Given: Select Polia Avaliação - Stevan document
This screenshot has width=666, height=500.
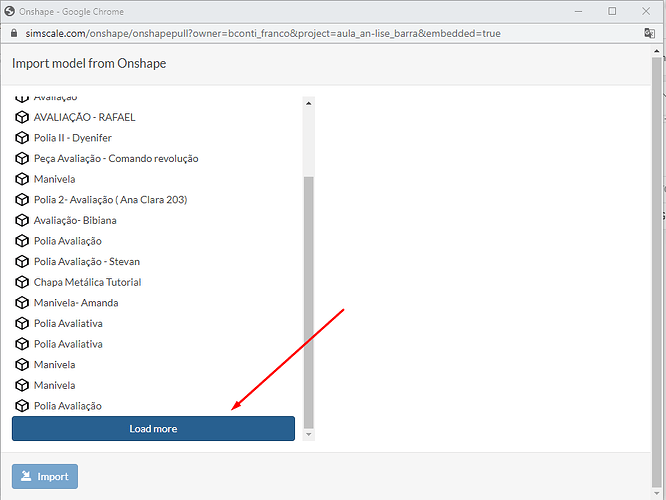Looking at the screenshot, I should click(87, 262).
